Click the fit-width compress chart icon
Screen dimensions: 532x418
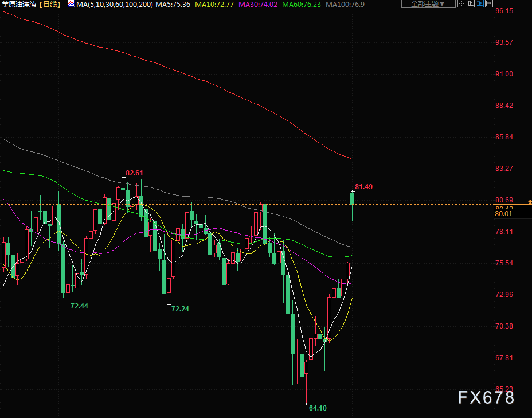pyautogui.click(x=471, y=4)
